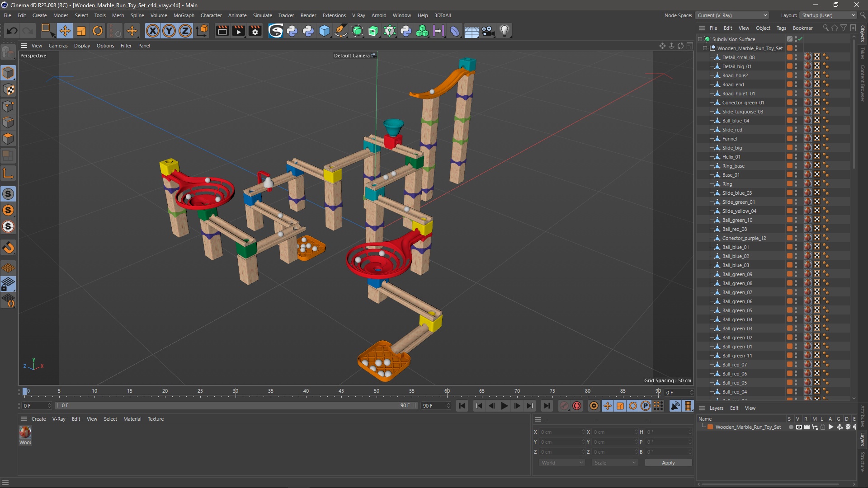Click X position input field
The height and width of the screenshot is (488, 868).
coord(561,432)
